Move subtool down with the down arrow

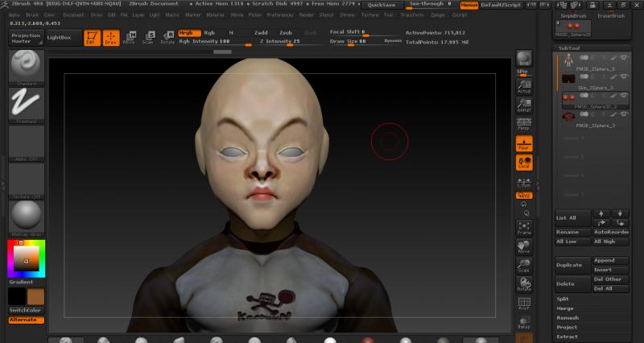pos(620,213)
